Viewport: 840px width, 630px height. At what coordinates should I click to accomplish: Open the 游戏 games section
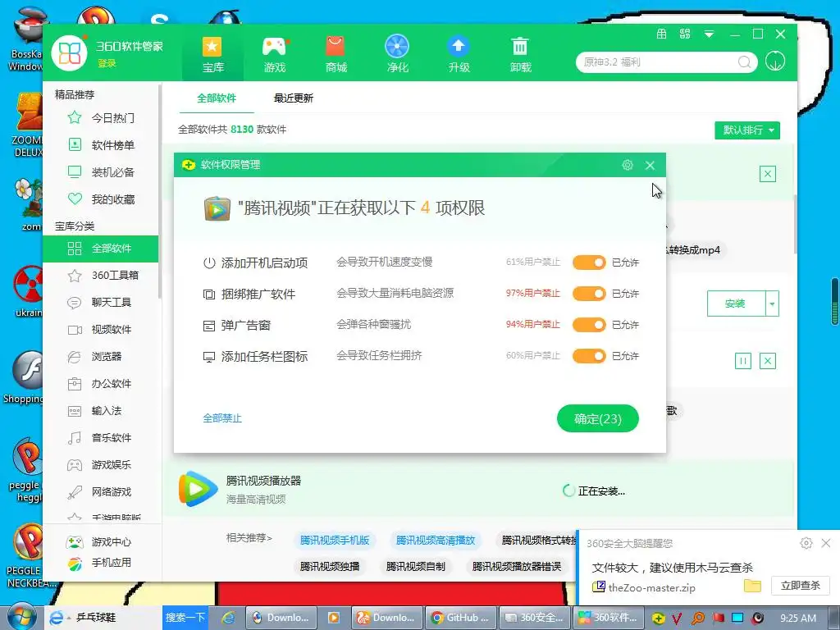pos(275,54)
